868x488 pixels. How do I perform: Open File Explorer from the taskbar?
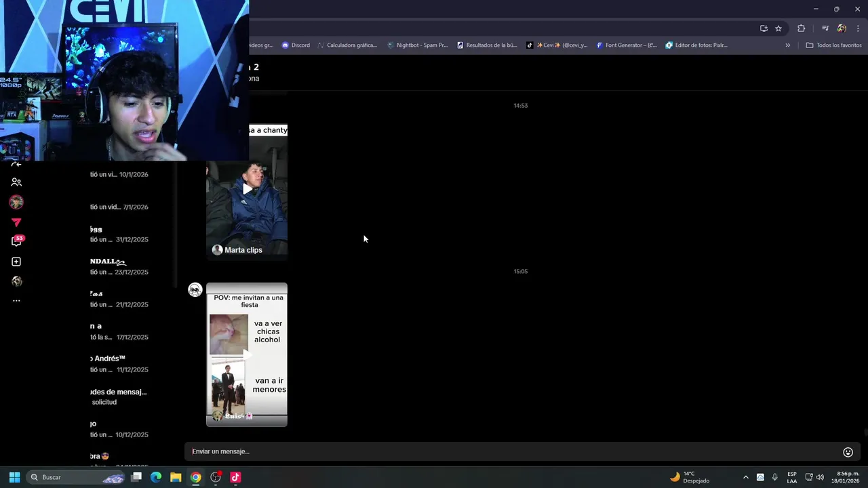pyautogui.click(x=176, y=477)
